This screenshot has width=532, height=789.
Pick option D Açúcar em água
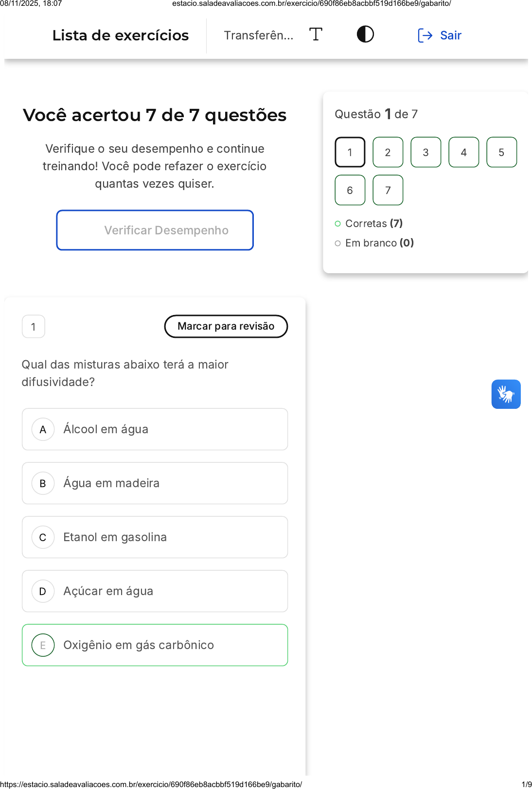click(x=155, y=591)
